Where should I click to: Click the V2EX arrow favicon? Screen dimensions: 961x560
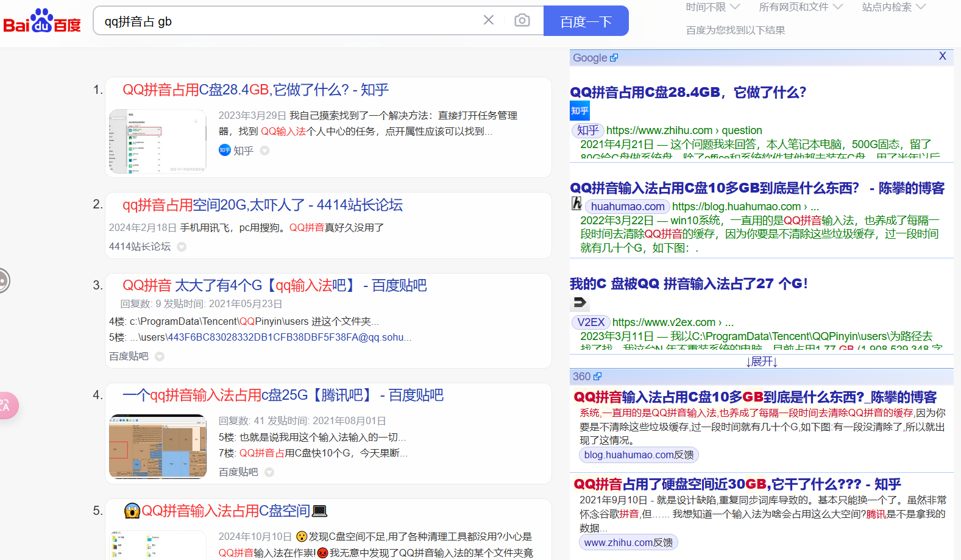580,302
